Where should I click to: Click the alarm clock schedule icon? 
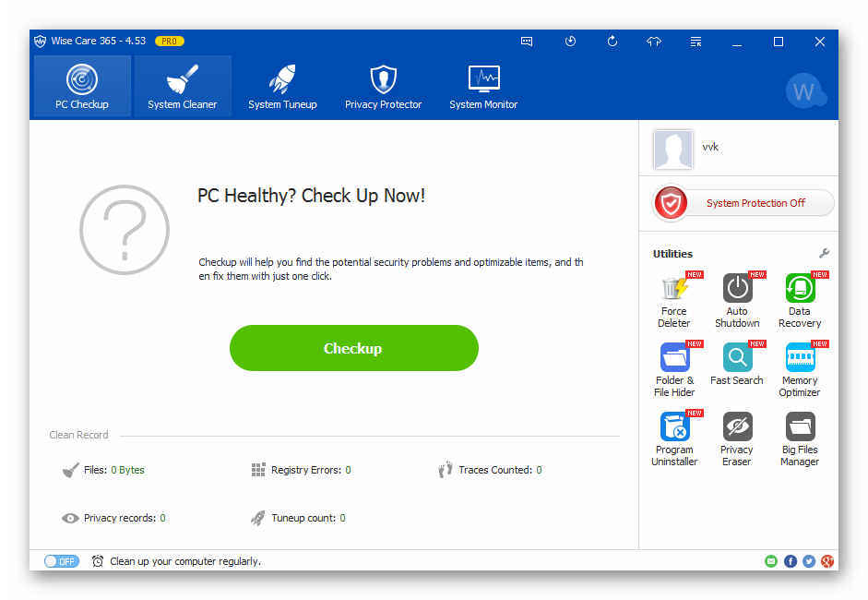(98, 561)
